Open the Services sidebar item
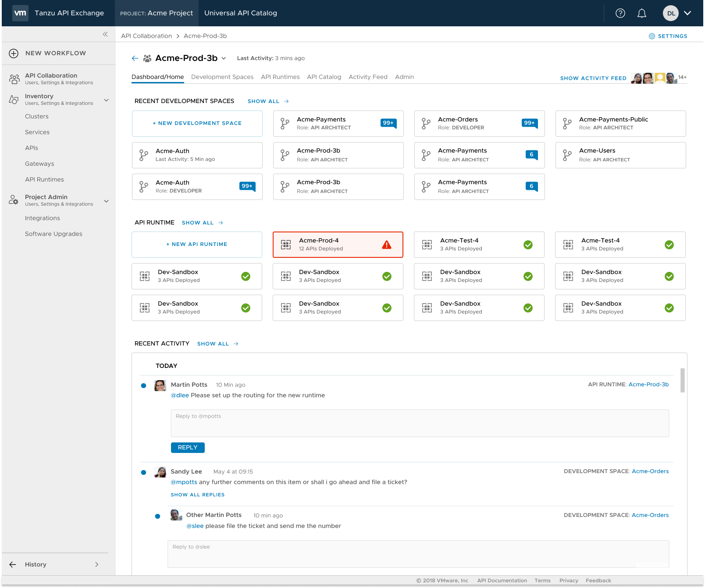The width and height of the screenshot is (705, 588). coord(37,132)
